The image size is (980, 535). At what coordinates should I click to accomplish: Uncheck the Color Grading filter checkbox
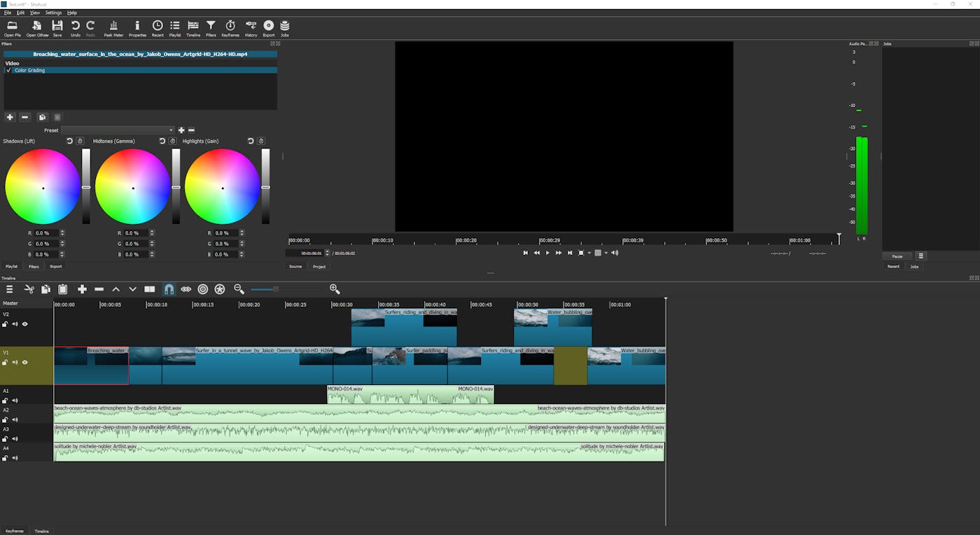pyautogui.click(x=8, y=70)
